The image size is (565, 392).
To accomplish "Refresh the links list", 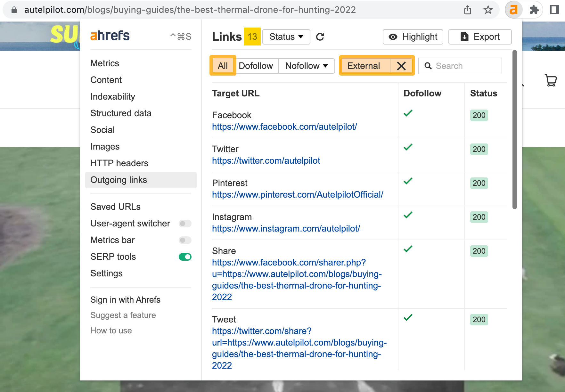I will coord(320,37).
